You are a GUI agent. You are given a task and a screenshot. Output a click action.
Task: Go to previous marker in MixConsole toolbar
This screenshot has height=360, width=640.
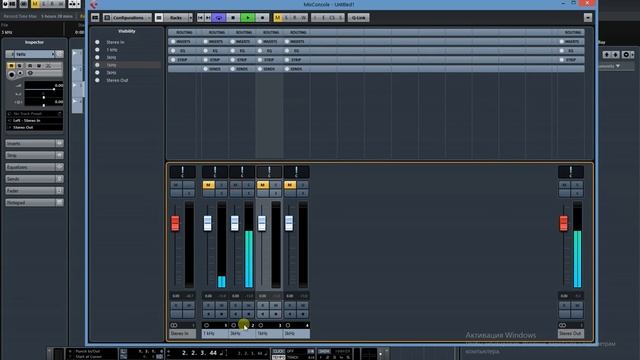(200, 18)
